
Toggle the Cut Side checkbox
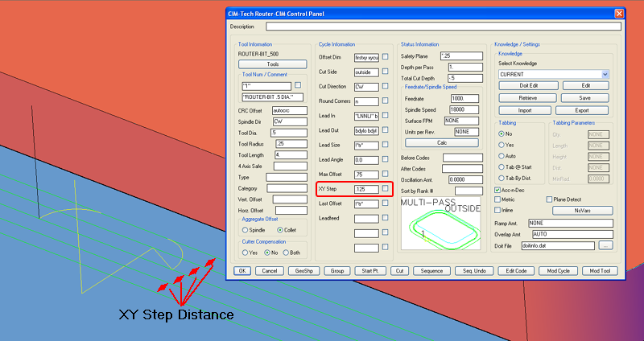(385, 72)
